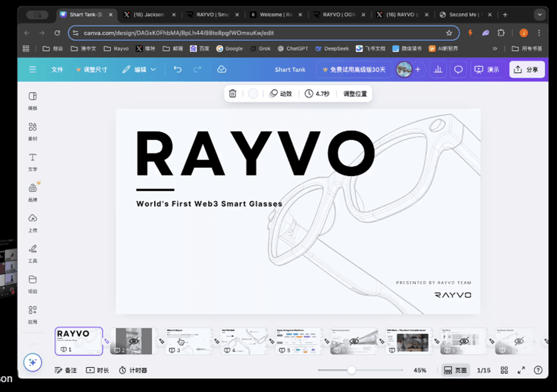Open the 品牌 brand panel
The image size is (557, 392).
click(33, 192)
